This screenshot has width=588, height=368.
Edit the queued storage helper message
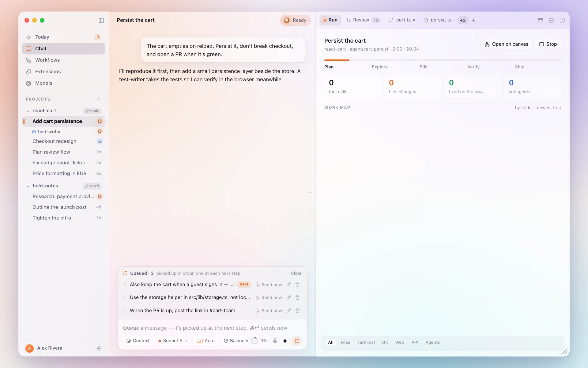pos(288,297)
